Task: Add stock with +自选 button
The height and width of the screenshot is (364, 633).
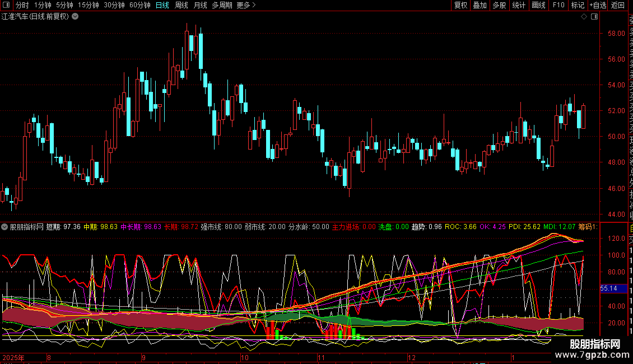Action: coord(597,6)
